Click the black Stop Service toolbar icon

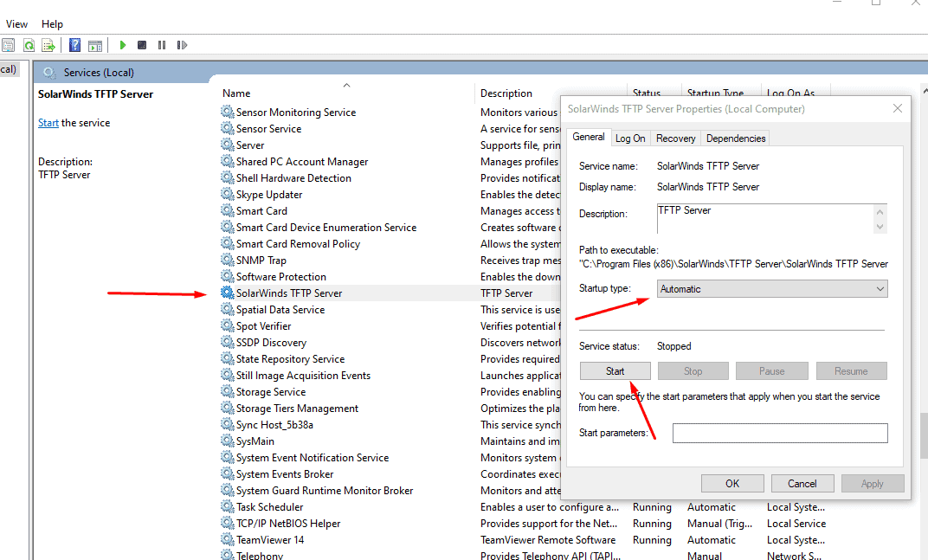click(142, 44)
